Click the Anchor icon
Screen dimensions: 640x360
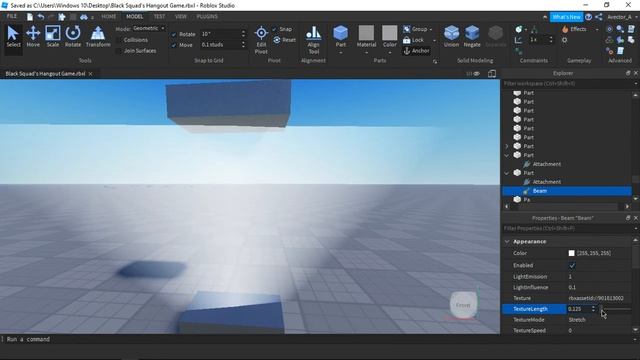pyautogui.click(x=407, y=51)
